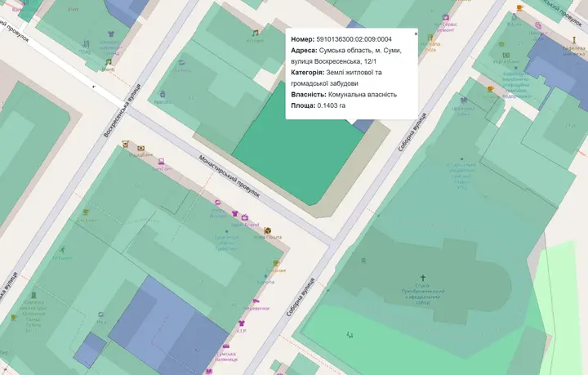Select the Черевички shoe shop icon

(x=256, y=301)
